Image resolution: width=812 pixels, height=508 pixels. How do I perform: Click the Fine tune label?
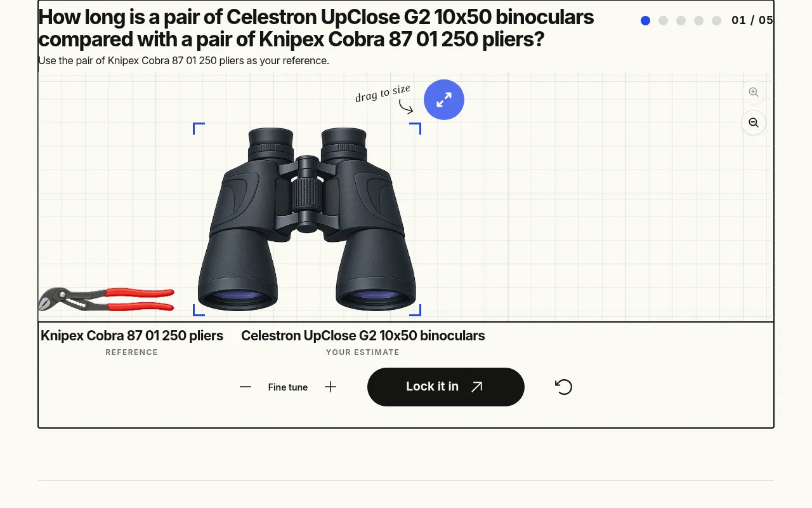288,387
